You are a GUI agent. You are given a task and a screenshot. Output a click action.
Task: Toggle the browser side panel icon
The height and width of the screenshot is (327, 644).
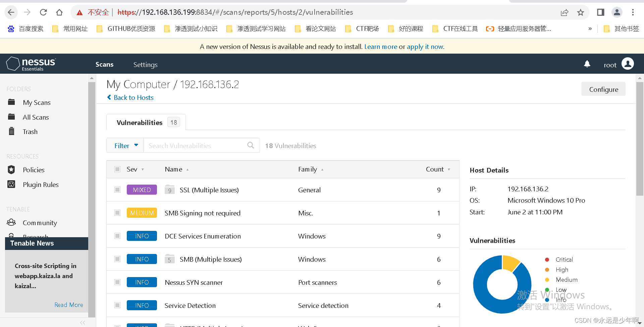pos(600,12)
